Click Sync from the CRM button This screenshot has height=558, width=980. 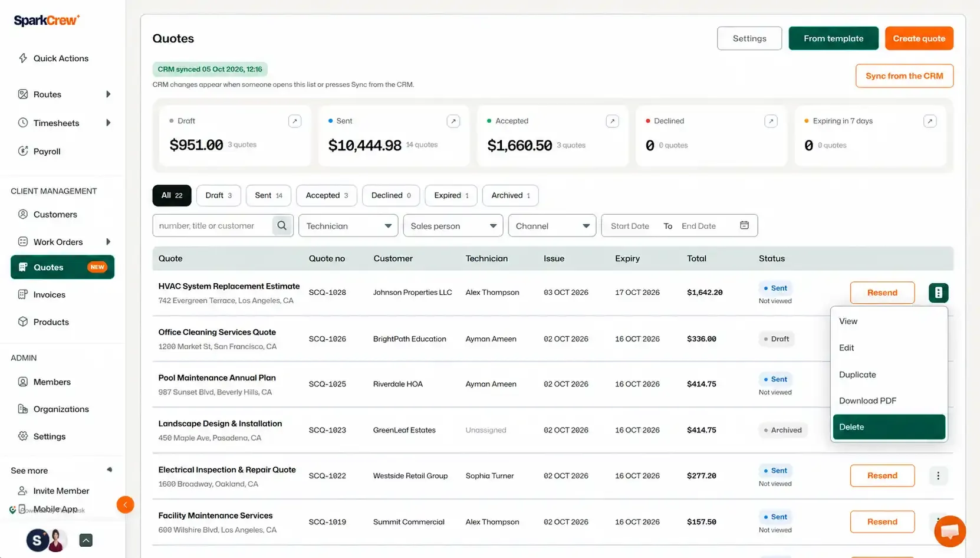(x=904, y=76)
